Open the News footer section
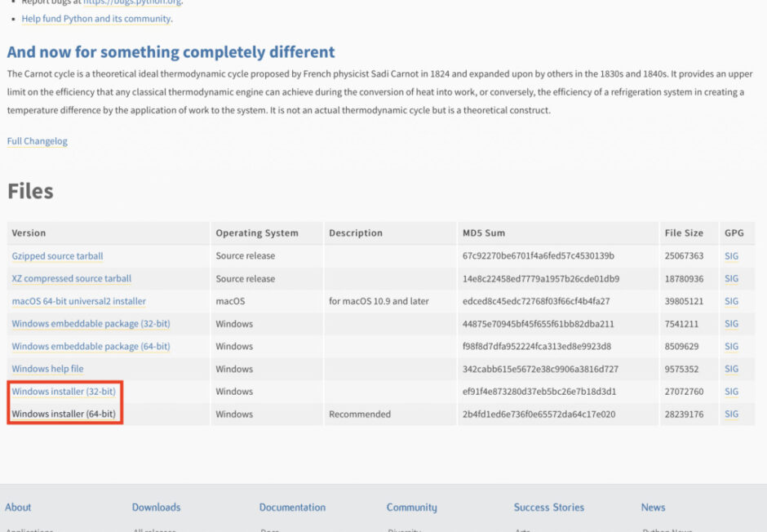This screenshot has height=532, width=767. (x=653, y=508)
